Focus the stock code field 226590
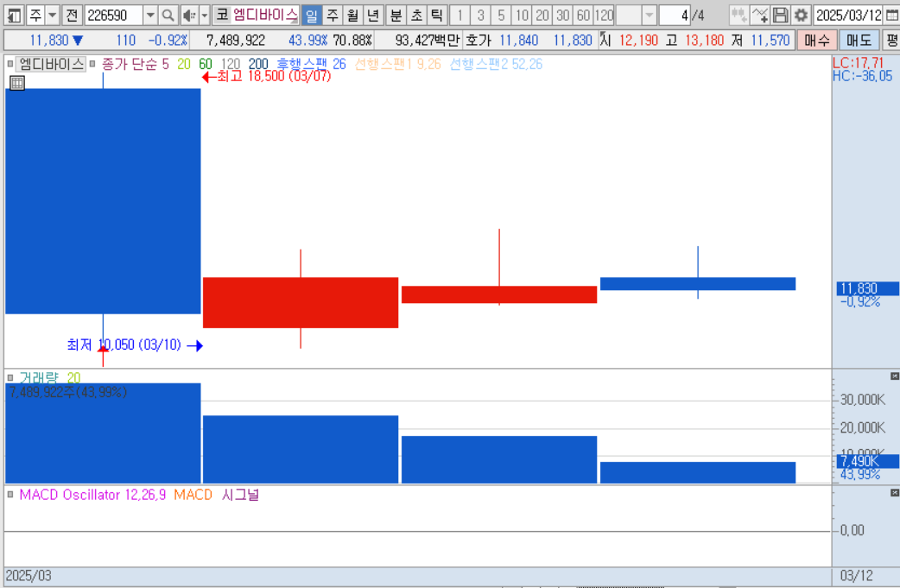Screen dimensions: 900x588 114,16
